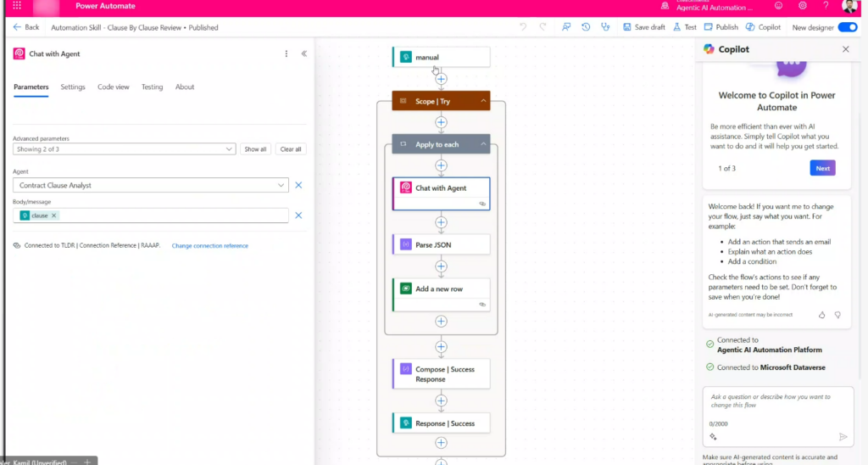
Task: Click the Clear all button
Action: tap(291, 149)
